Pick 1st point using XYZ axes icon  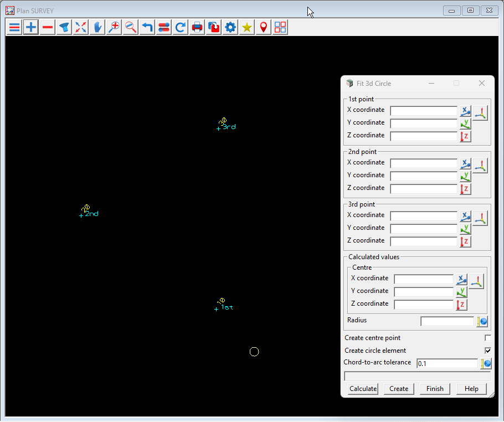480,113
